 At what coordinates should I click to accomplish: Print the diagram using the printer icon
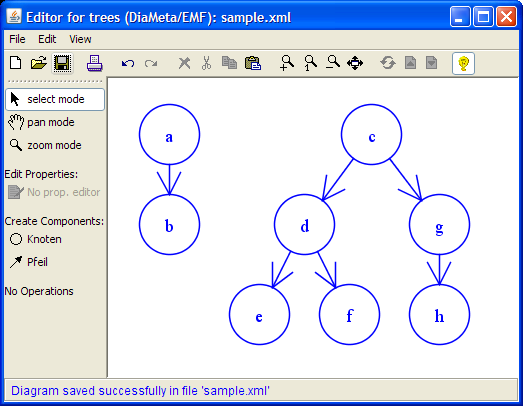[x=95, y=63]
